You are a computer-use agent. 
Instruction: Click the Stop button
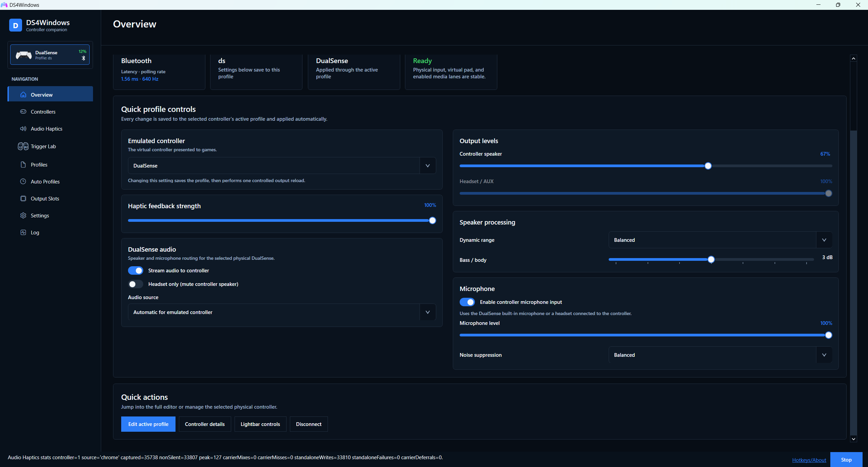tap(846, 460)
